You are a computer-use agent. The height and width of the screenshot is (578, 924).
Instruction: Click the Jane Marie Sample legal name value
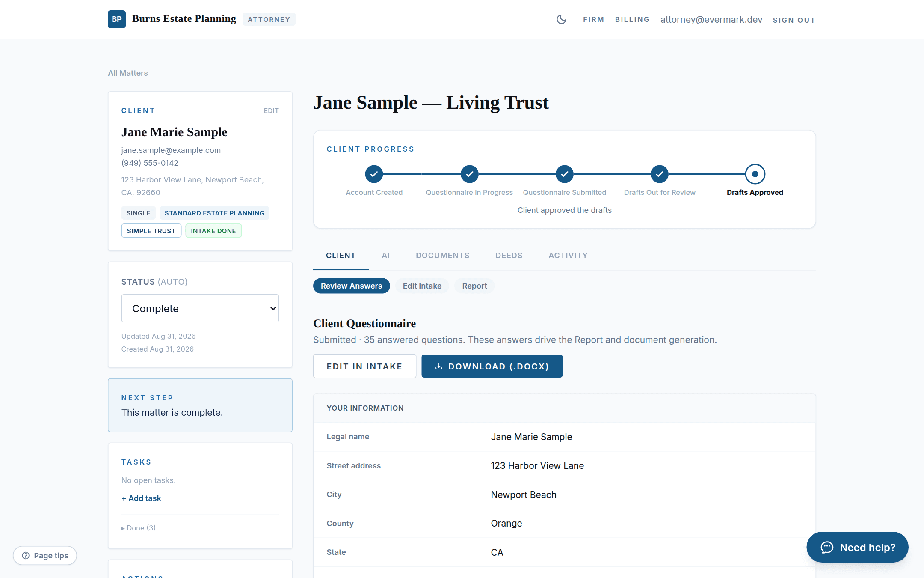click(x=531, y=437)
